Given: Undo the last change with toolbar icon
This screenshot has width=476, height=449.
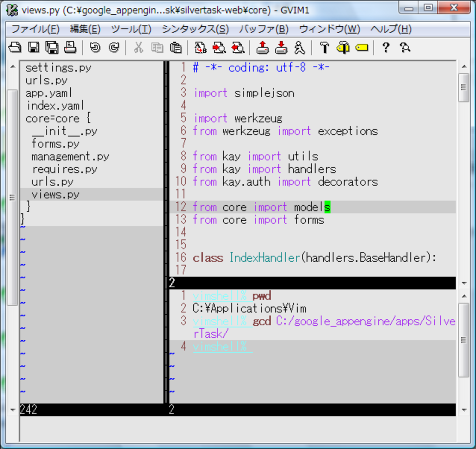Looking at the screenshot, I should point(95,48).
